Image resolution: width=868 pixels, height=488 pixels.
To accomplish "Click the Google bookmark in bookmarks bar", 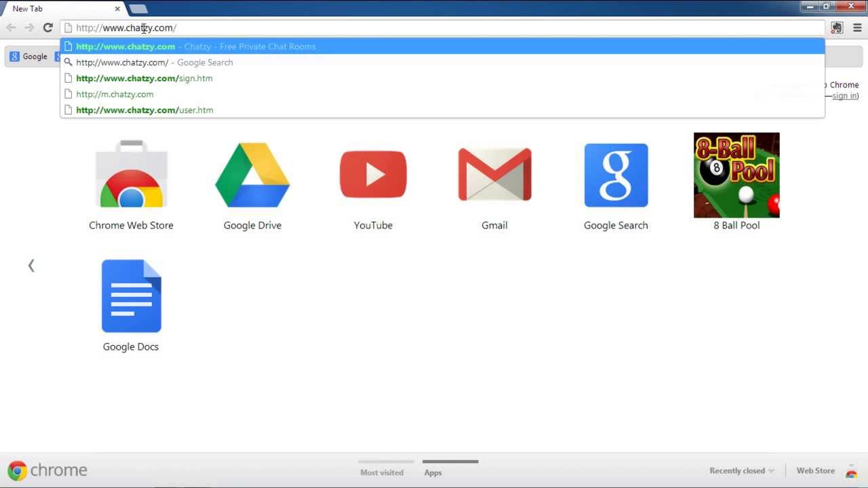I will coord(28,56).
